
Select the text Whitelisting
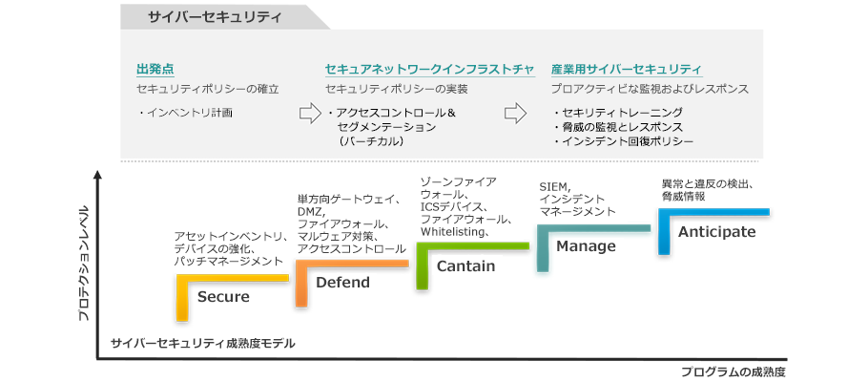pos(451,231)
